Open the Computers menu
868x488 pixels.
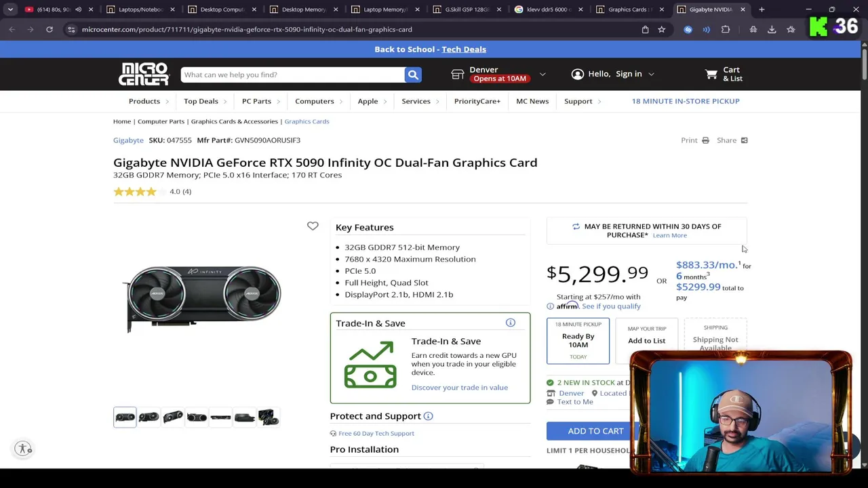point(318,101)
